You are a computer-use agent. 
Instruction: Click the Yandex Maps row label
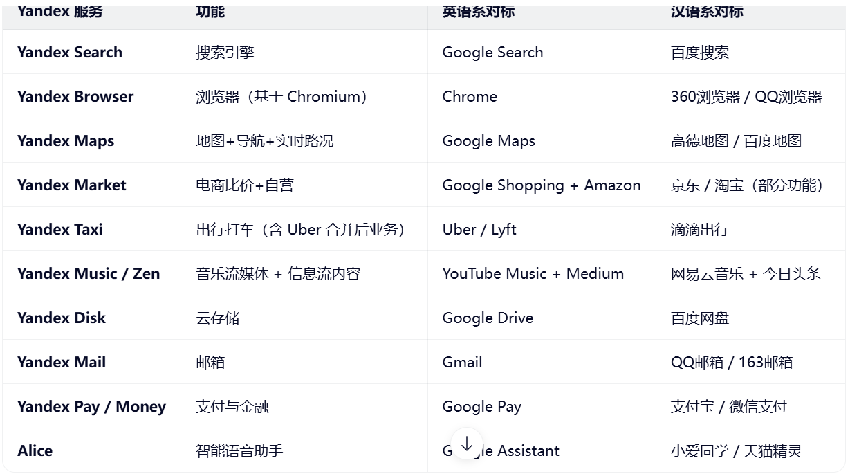click(66, 141)
